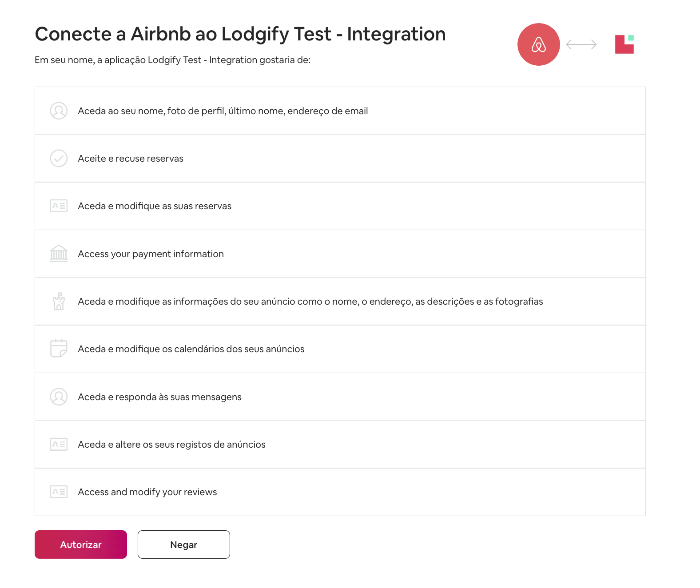Click the card icon beside modifique reservas

59,206
